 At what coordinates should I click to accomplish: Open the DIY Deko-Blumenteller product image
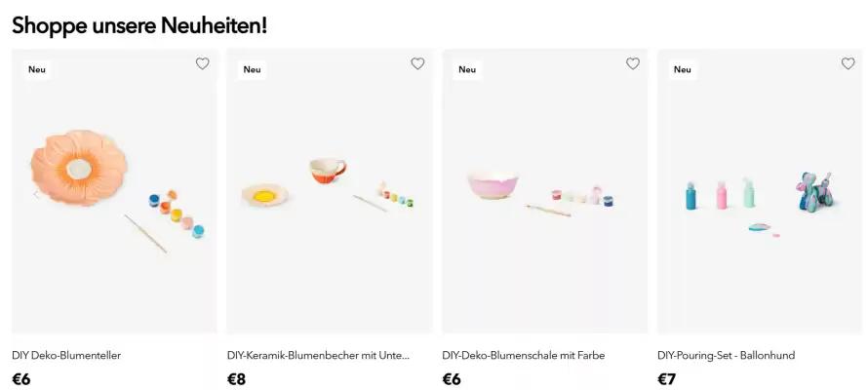114,191
